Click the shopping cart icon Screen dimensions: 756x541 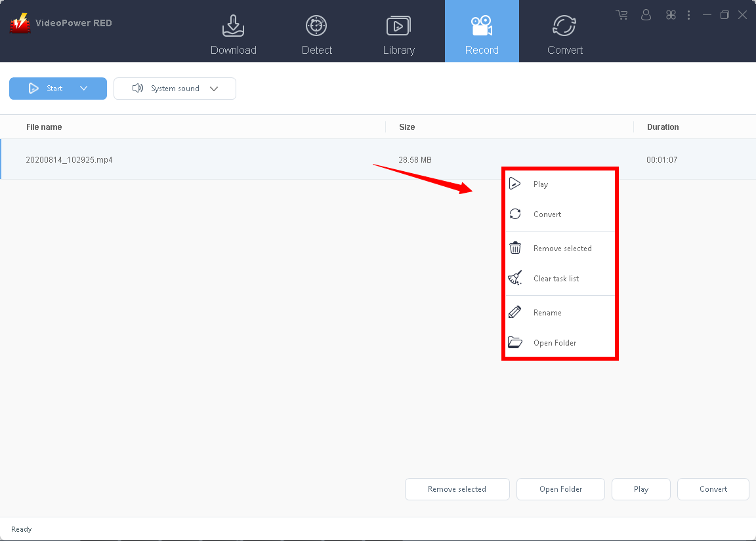[x=621, y=14]
